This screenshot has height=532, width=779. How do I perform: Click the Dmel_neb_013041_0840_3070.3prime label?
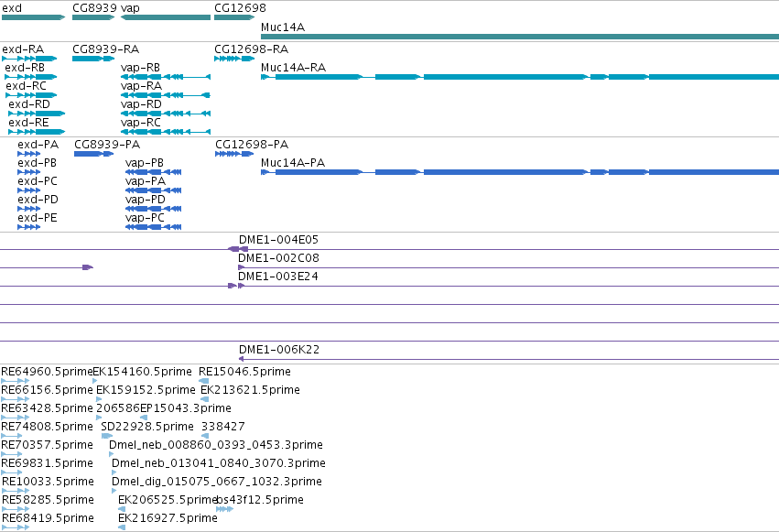point(219,463)
